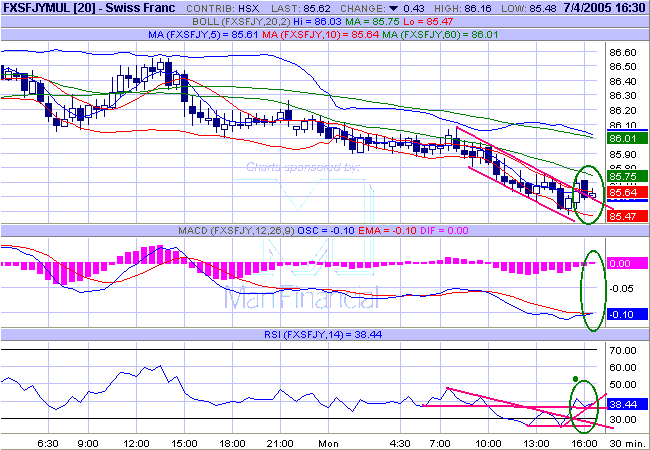Viewport: 650px width, 450px height.
Task: Click the 86.20 price axis label
Action: point(623,111)
